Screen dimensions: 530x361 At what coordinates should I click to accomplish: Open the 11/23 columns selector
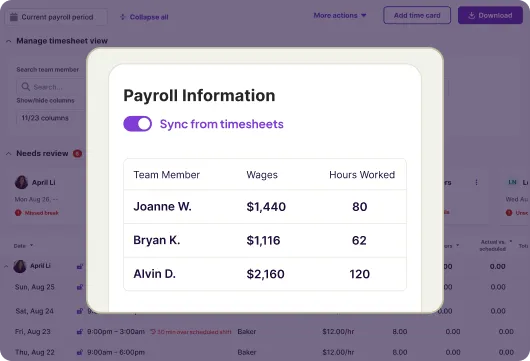pos(51,118)
